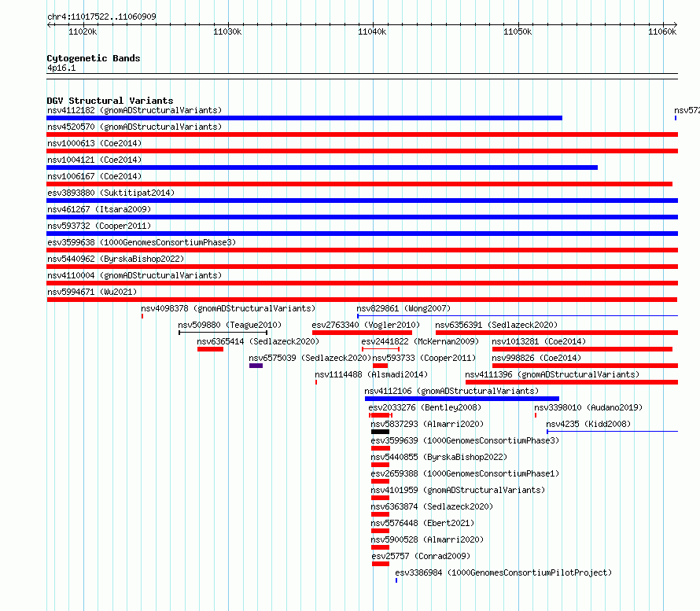Click the Cytogenetic Bands track title
Image resolution: width=700 pixels, height=611 pixels.
pyautogui.click(x=94, y=58)
